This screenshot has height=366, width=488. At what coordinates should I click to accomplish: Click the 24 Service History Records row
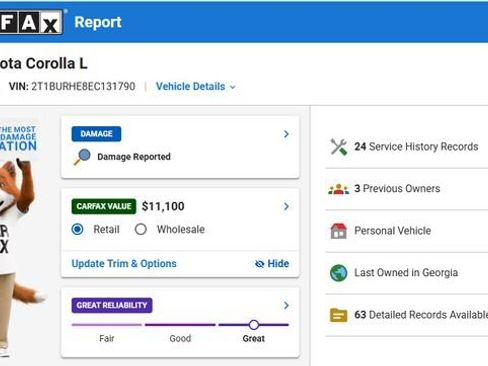(407, 147)
